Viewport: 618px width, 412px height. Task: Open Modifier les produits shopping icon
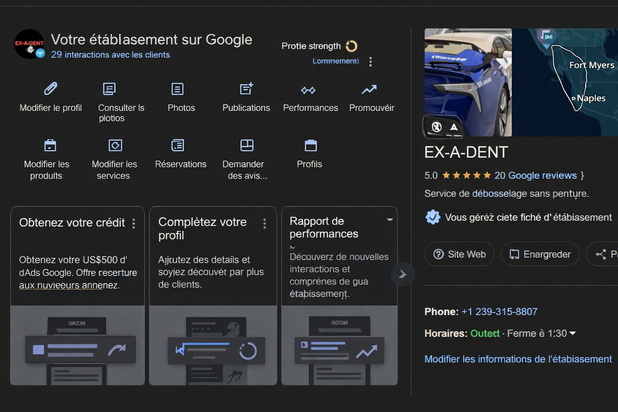pos(51,145)
